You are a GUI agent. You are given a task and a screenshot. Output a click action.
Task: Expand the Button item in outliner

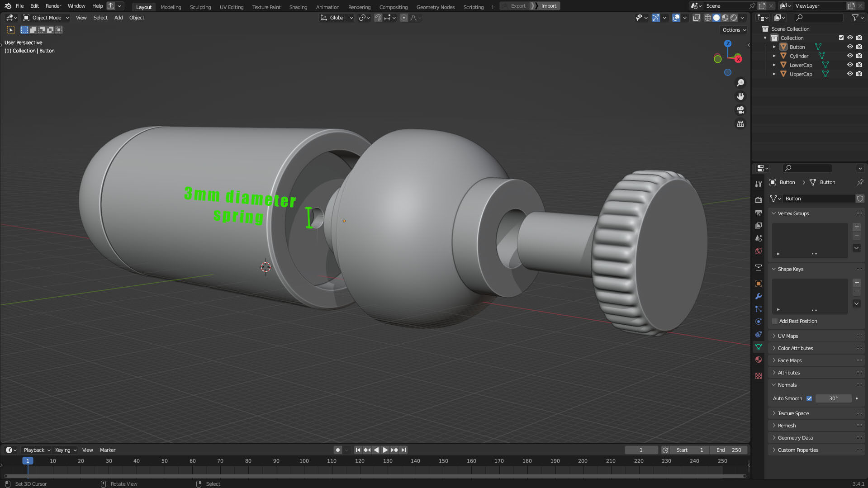coord(774,47)
